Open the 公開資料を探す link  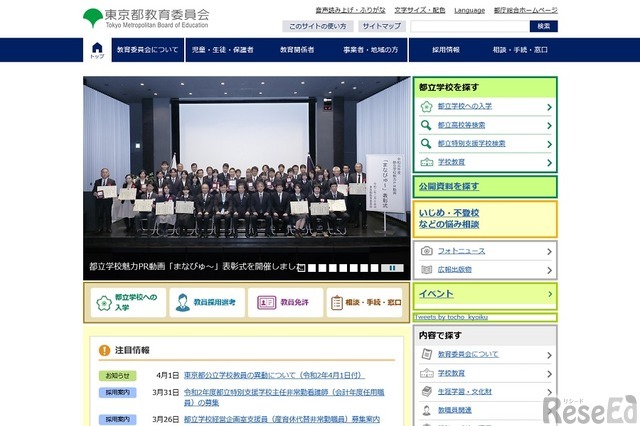click(x=449, y=186)
